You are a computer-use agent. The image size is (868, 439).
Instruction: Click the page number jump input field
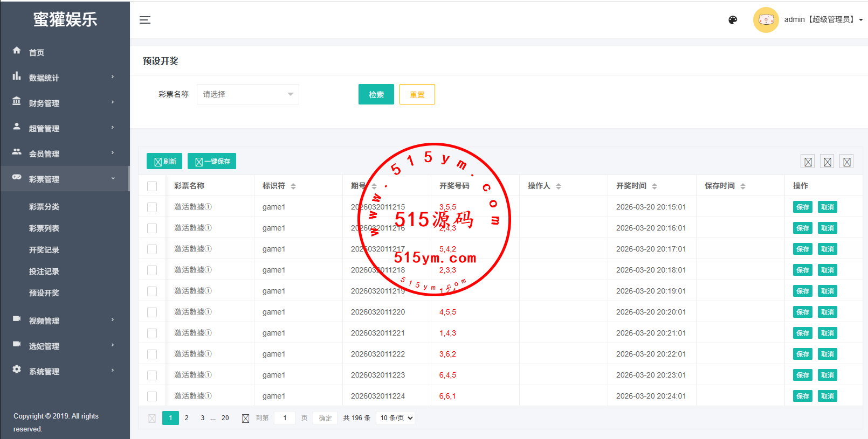pos(285,418)
